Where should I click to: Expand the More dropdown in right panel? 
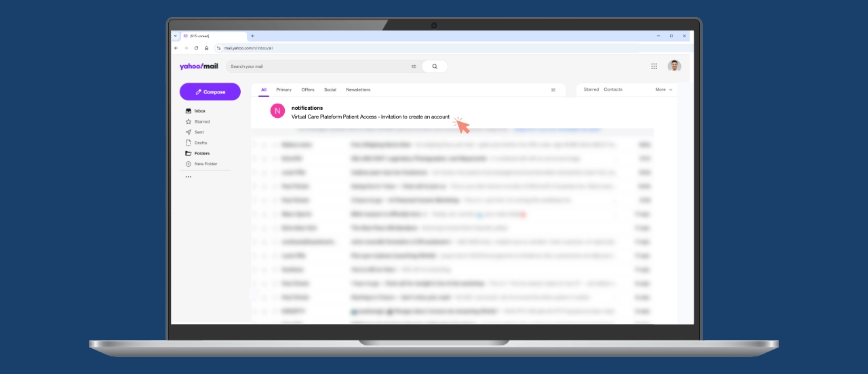pyautogui.click(x=663, y=89)
